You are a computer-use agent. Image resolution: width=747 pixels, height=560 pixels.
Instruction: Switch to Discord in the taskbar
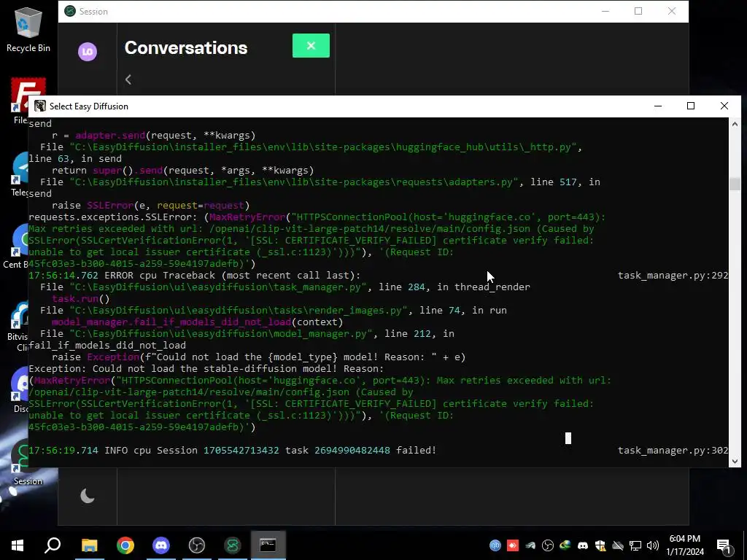(x=161, y=545)
